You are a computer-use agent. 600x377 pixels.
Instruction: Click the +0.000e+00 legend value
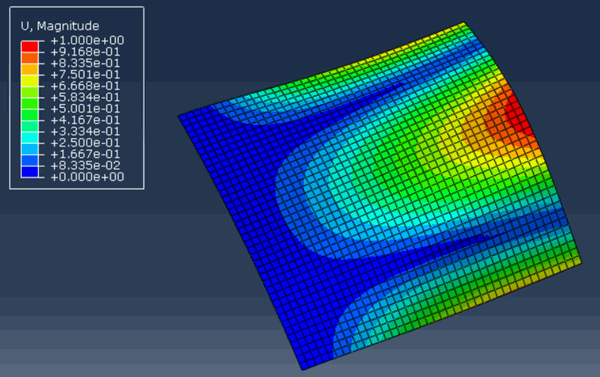click(x=87, y=177)
